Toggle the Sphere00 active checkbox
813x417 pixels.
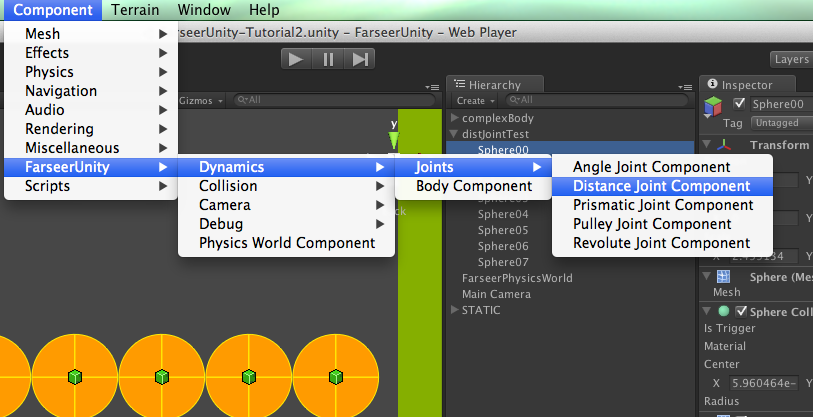[739, 103]
